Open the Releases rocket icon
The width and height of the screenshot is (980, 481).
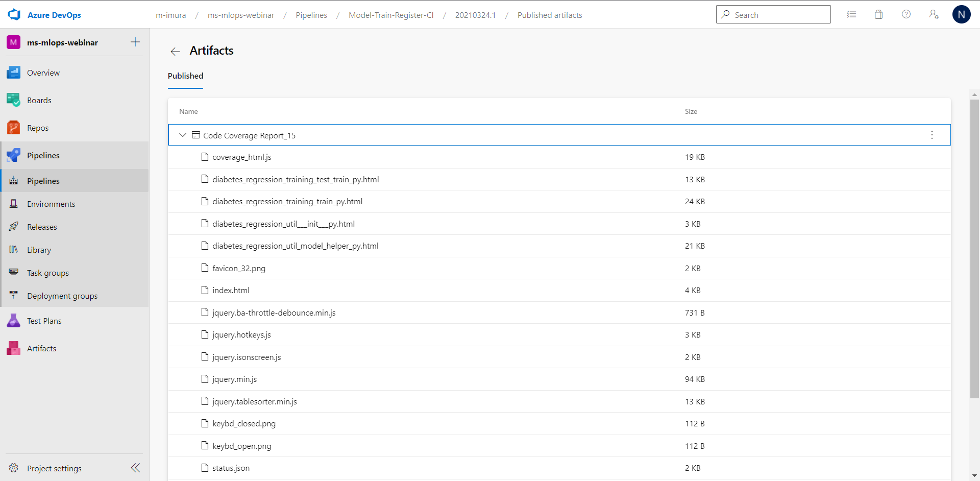14,227
